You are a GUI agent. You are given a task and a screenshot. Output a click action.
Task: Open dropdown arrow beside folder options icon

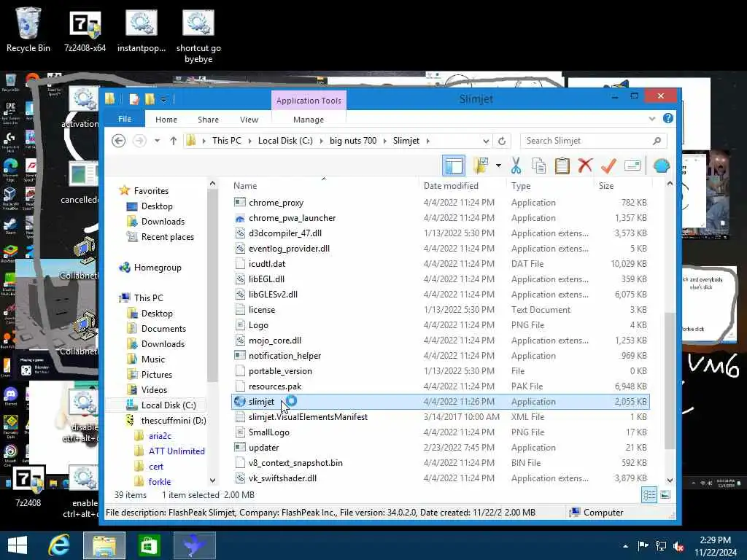pyautogui.click(x=498, y=166)
